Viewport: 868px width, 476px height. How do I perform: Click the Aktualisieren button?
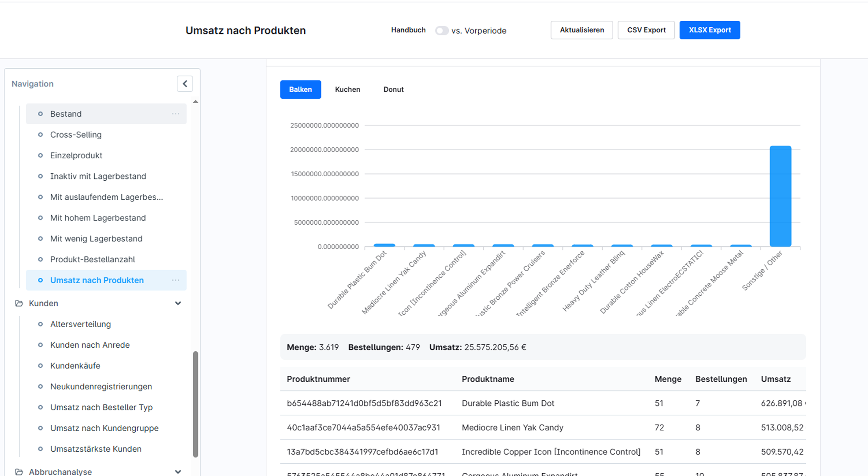(x=582, y=30)
